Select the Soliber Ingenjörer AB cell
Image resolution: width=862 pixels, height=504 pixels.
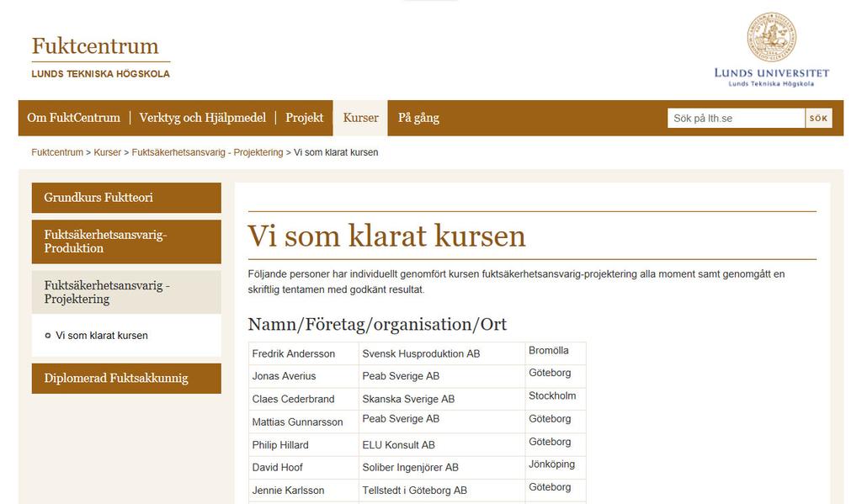[441, 467]
